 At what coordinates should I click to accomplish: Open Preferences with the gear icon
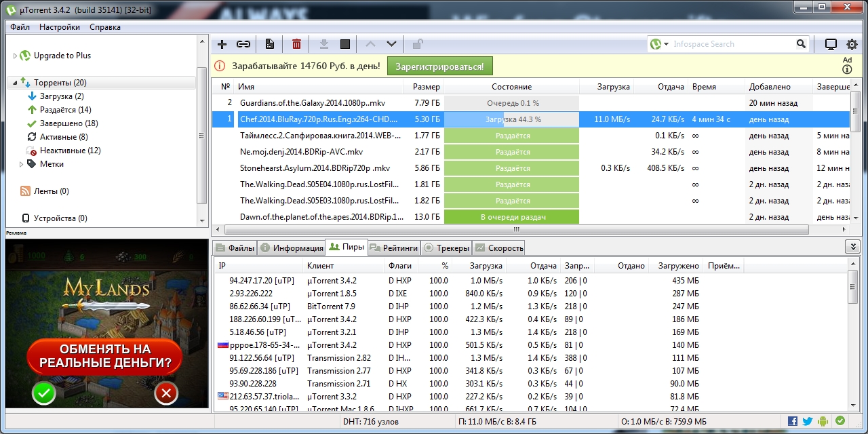[852, 45]
